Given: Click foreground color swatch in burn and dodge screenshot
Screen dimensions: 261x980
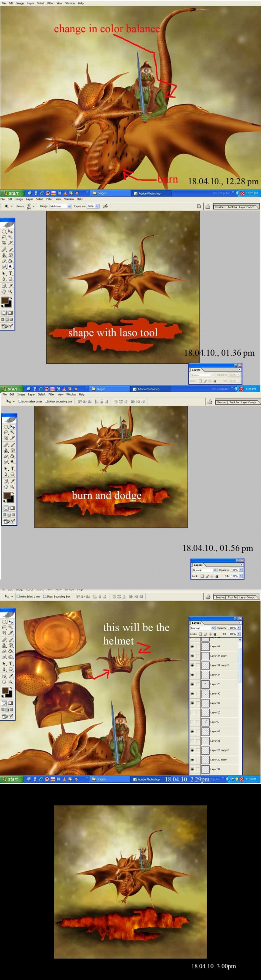Looking at the screenshot, I should pyautogui.click(x=7, y=496).
